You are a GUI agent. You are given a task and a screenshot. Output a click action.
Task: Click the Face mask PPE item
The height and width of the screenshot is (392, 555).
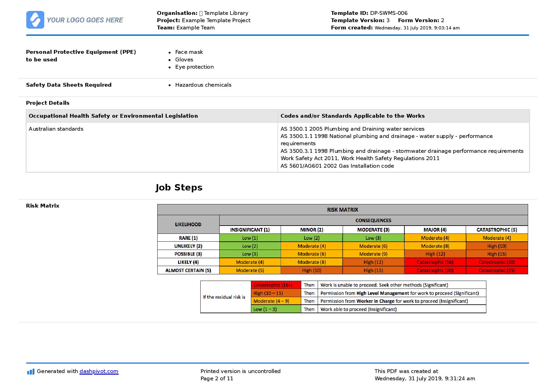tap(189, 52)
